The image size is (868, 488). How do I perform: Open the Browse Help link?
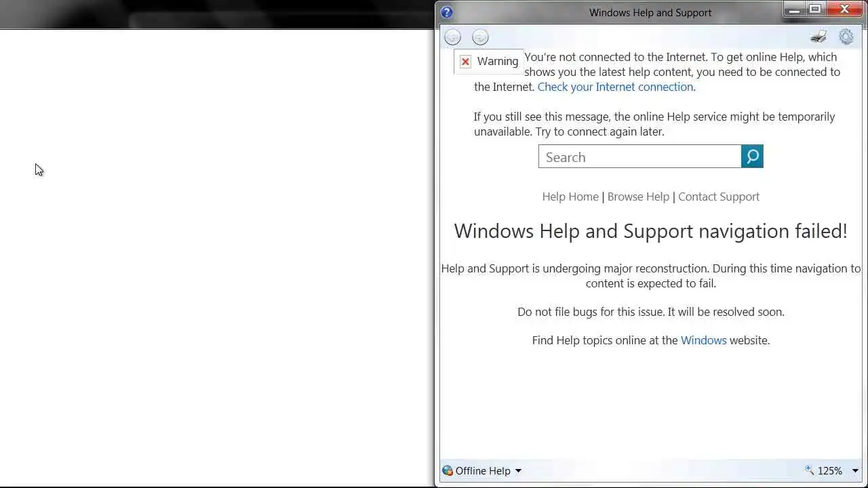[638, 197]
